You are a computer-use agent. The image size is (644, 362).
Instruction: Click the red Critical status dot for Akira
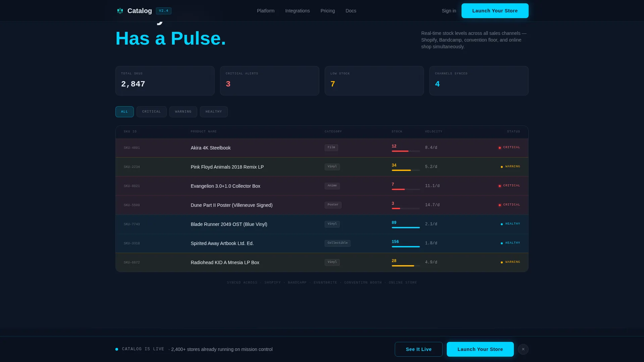coord(500,148)
